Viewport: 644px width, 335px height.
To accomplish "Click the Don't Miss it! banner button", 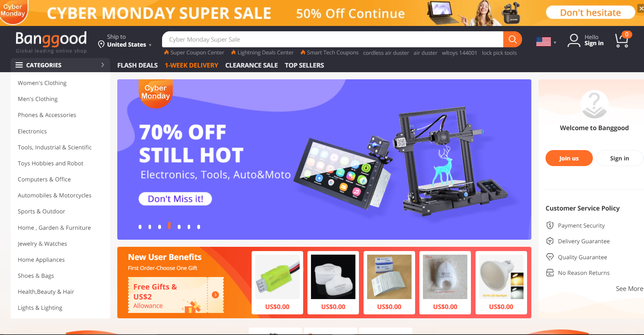I will (175, 199).
